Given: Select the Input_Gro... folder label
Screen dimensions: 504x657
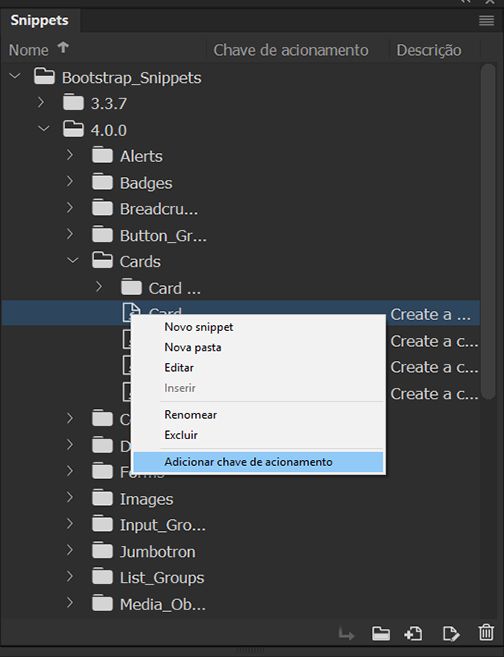Looking at the screenshot, I should point(163,525).
